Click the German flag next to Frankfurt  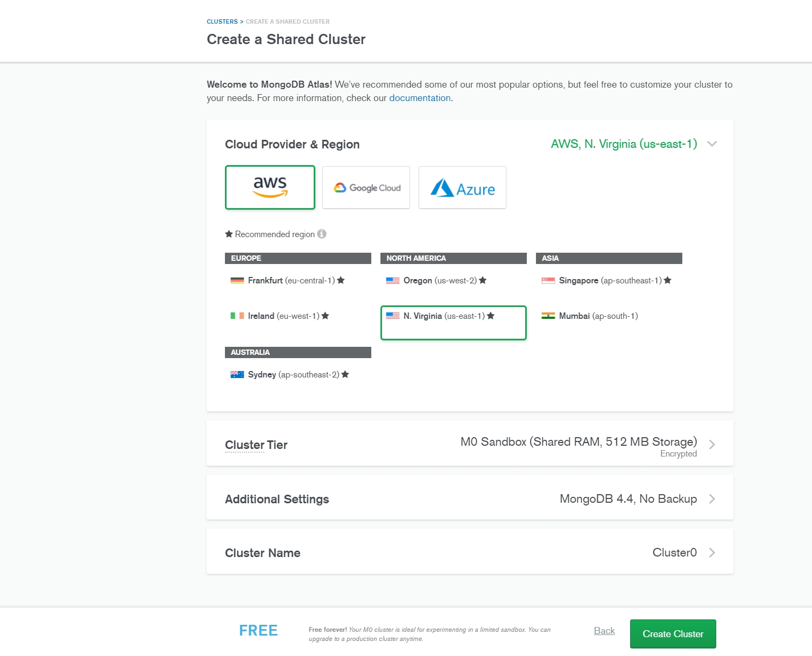(x=237, y=281)
